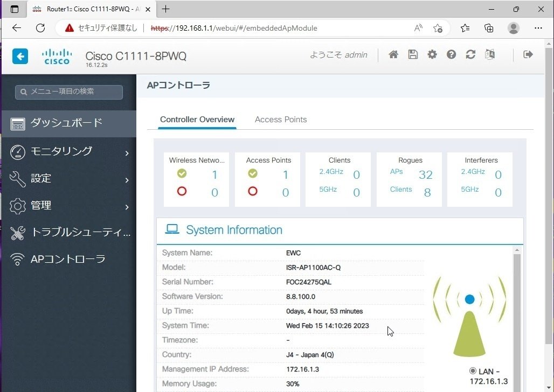Switch to the Access Points tab
Viewport: 554px width, 392px height.
[280, 120]
